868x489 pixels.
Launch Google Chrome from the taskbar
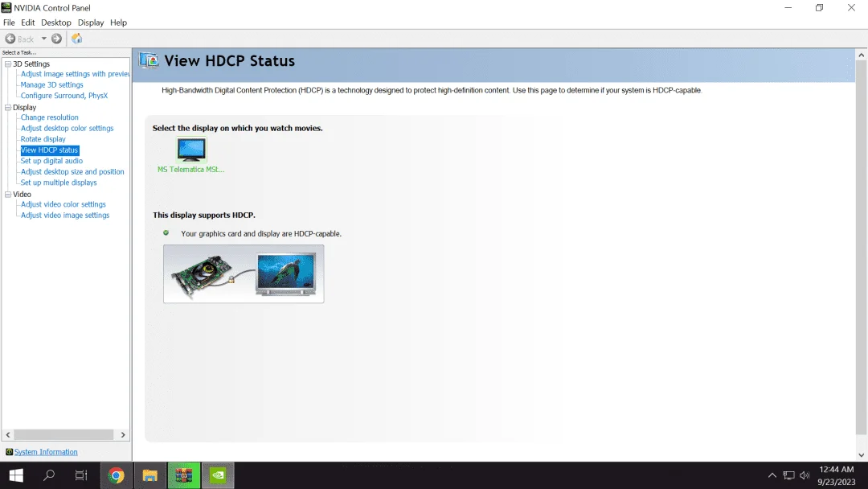[117, 475]
